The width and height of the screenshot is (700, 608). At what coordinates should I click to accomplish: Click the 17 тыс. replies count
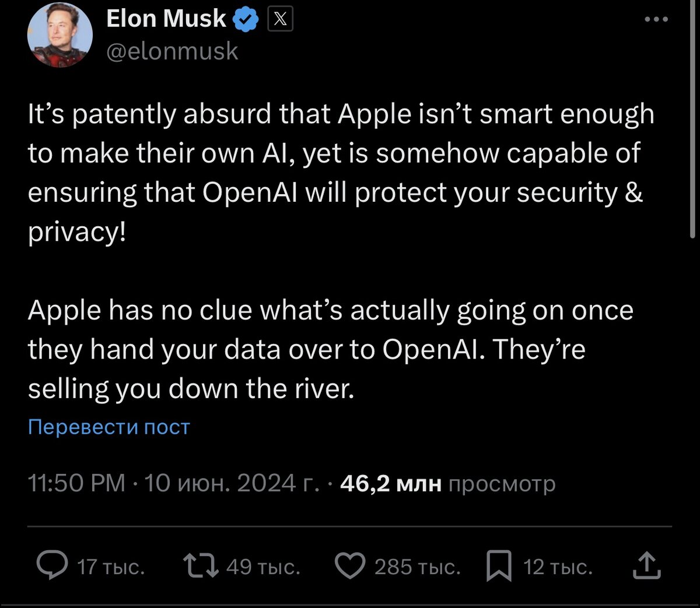111,567
